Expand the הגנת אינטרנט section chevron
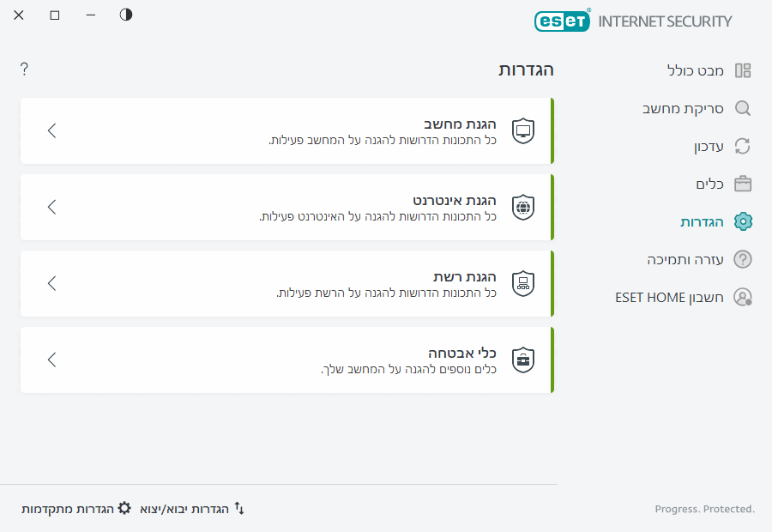The height and width of the screenshot is (532, 772). [x=52, y=207]
